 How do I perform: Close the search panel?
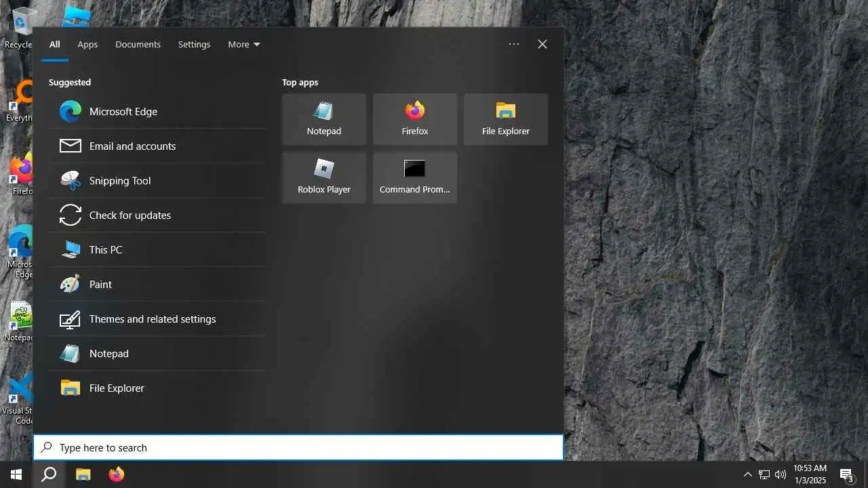click(x=542, y=44)
